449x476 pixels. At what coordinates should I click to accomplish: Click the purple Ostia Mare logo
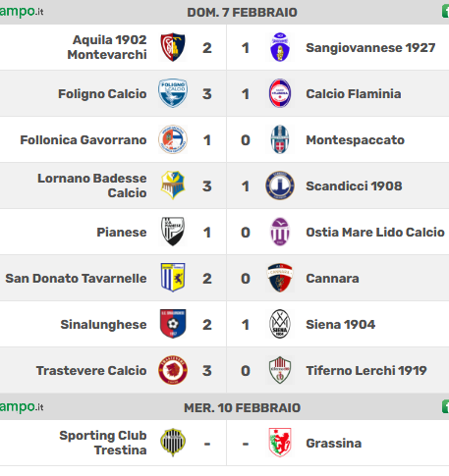(280, 232)
